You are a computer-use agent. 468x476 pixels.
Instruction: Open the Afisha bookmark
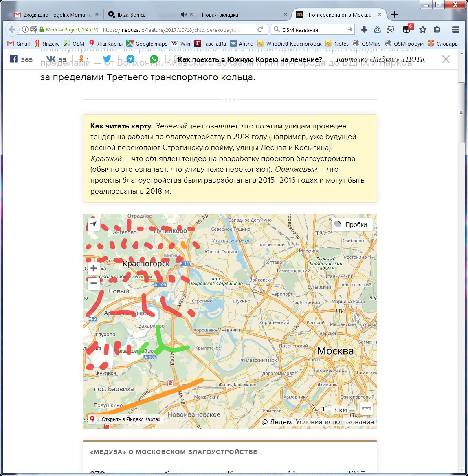tap(242, 44)
